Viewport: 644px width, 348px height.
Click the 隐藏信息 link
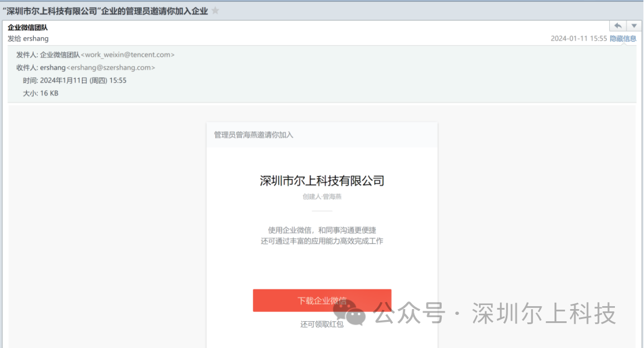pyautogui.click(x=623, y=38)
